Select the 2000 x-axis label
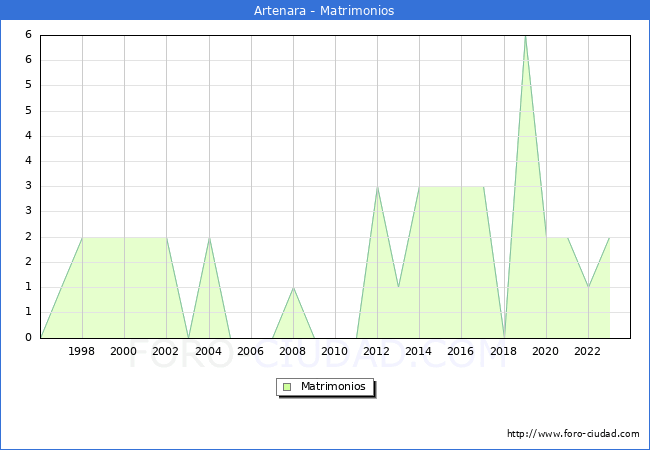 pyautogui.click(x=124, y=351)
